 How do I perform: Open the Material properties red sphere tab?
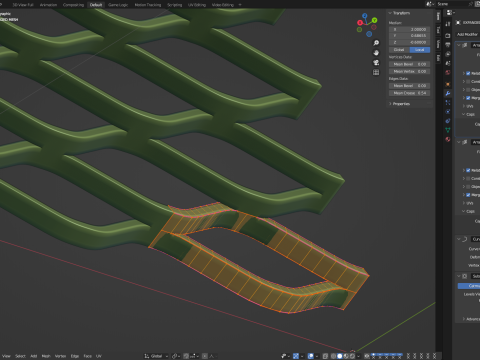448,139
